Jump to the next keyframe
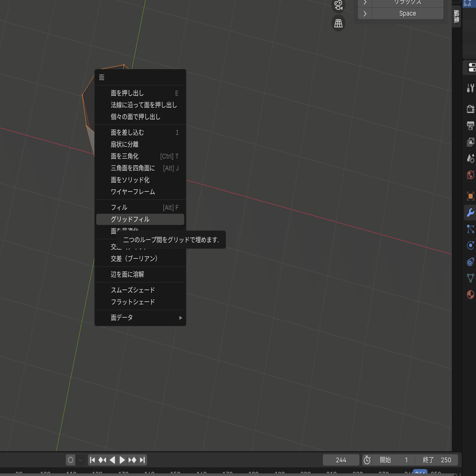The height and width of the screenshot is (476, 476). click(x=132, y=460)
